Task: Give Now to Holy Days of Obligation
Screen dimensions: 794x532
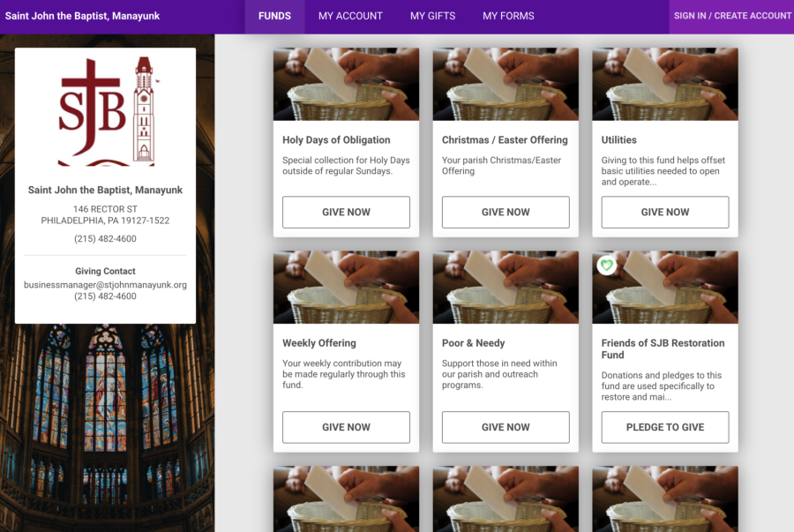Action: [x=346, y=213]
